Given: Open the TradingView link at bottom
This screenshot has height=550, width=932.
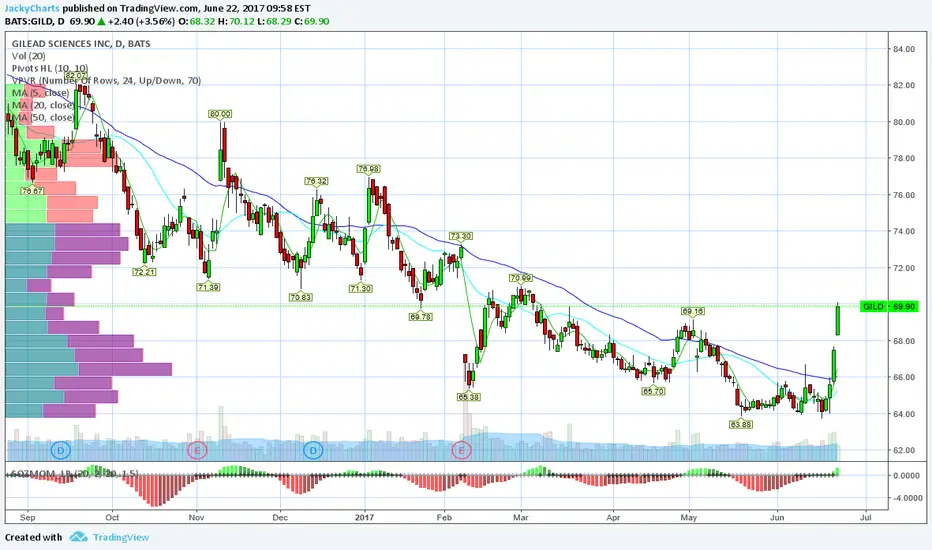Looking at the screenshot, I should point(121,537).
